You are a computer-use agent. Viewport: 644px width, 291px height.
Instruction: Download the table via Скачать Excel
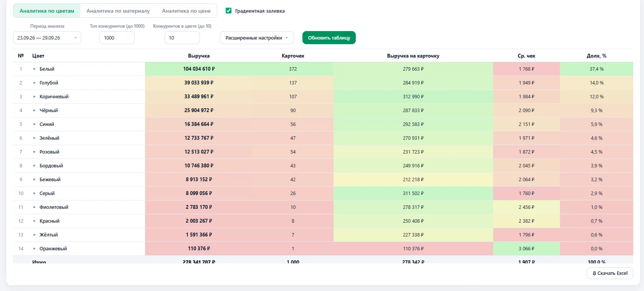(x=610, y=273)
